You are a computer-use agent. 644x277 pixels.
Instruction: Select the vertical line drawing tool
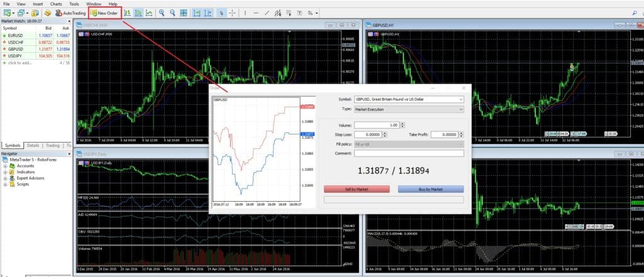coord(245,13)
